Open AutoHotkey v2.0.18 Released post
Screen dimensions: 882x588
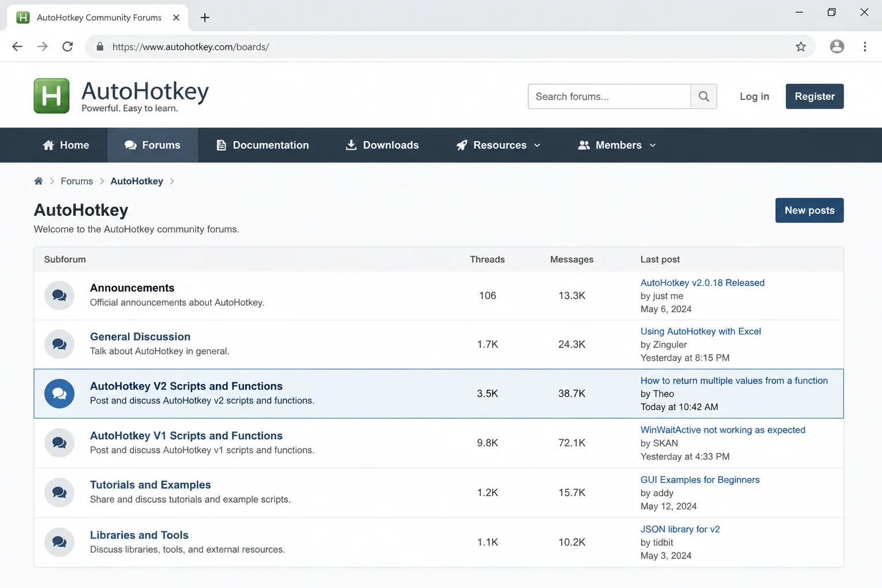click(702, 283)
